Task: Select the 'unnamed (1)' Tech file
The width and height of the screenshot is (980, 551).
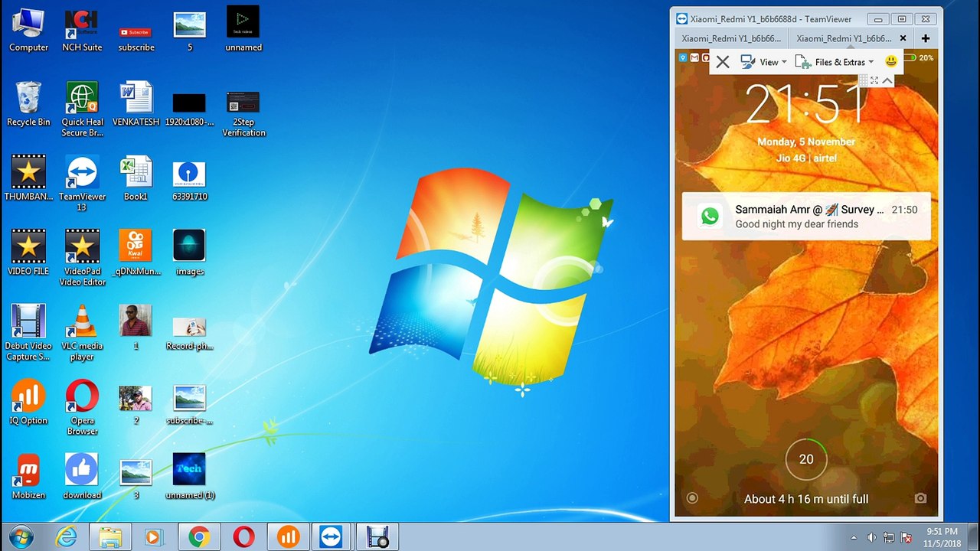Action: 189,477
